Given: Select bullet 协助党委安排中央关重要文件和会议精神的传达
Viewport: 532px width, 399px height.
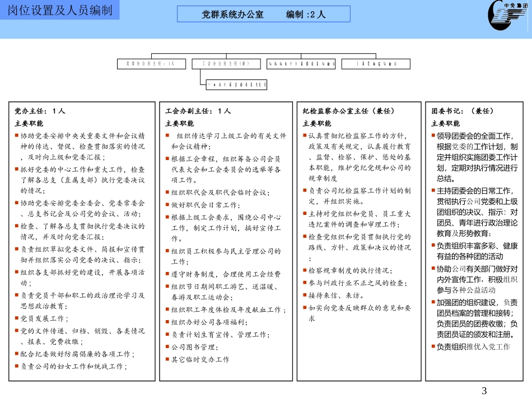Looking at the screenshot, I should coord(80,147).
